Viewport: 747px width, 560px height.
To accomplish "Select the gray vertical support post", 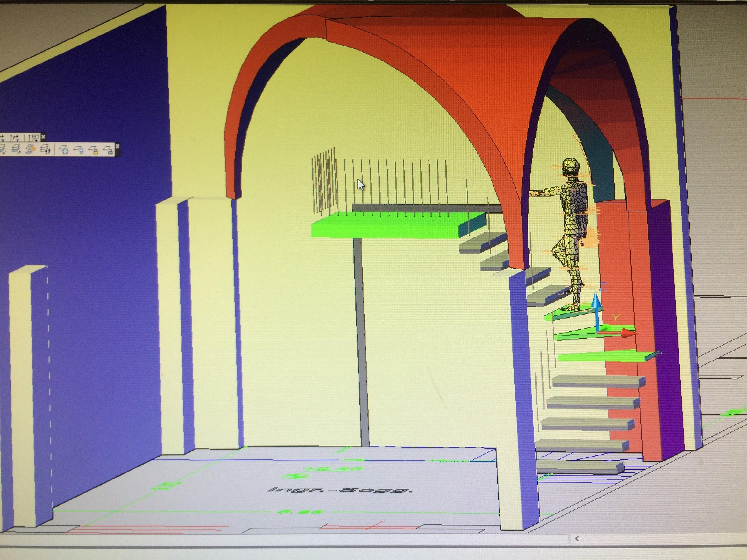I will tap(361, 341).
